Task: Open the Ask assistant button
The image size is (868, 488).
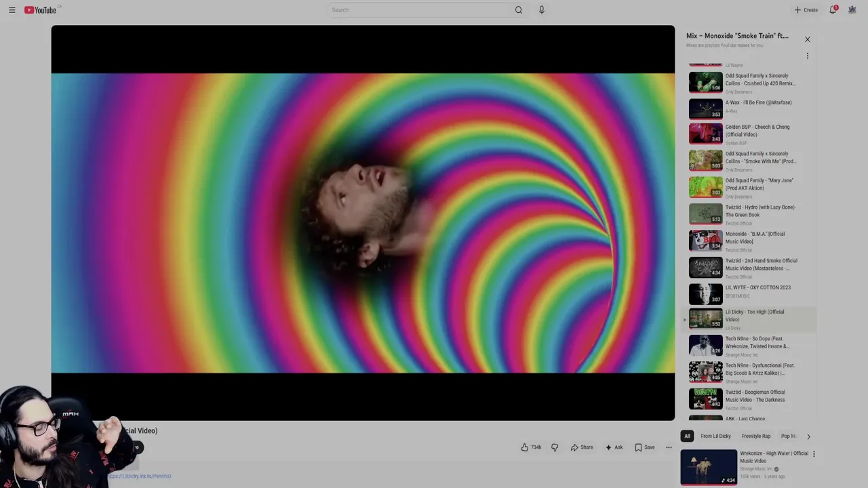Action: 614,447
